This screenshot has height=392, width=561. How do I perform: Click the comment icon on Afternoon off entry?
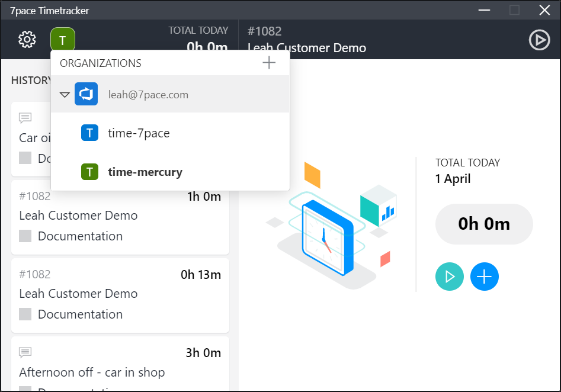click(25, 352)
